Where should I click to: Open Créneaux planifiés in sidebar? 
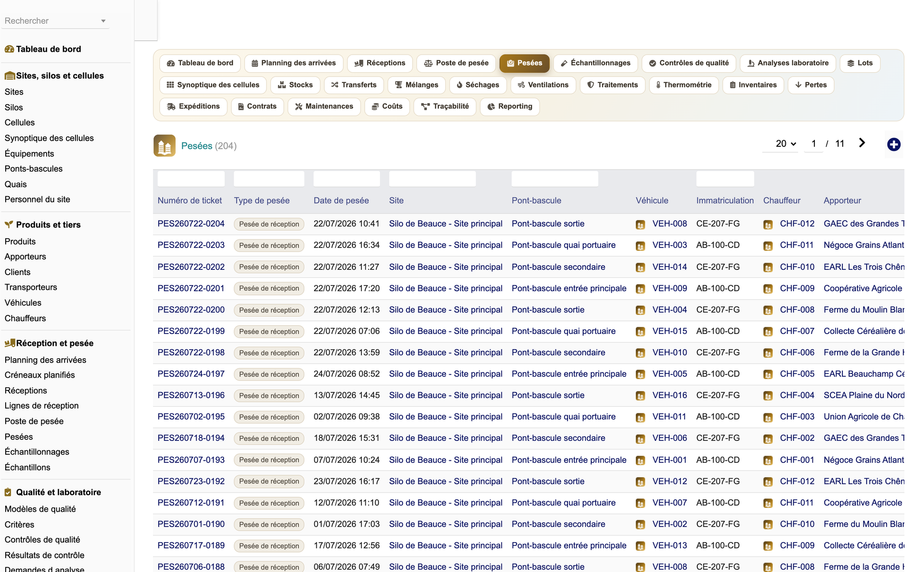pyautogui.click(x=39, y=375)
